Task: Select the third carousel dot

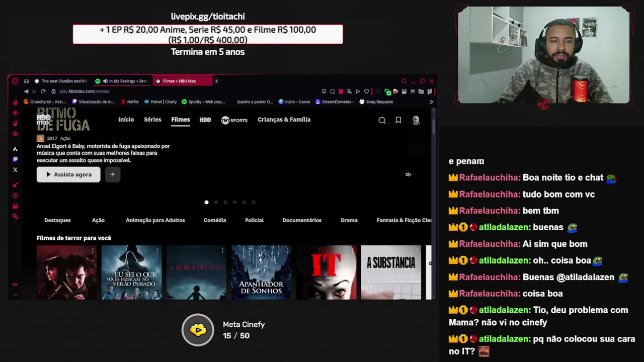Action: click(225, 202)
